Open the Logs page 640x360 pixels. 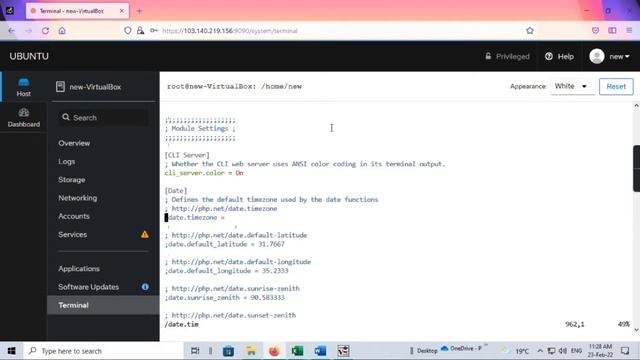(67, 162)
